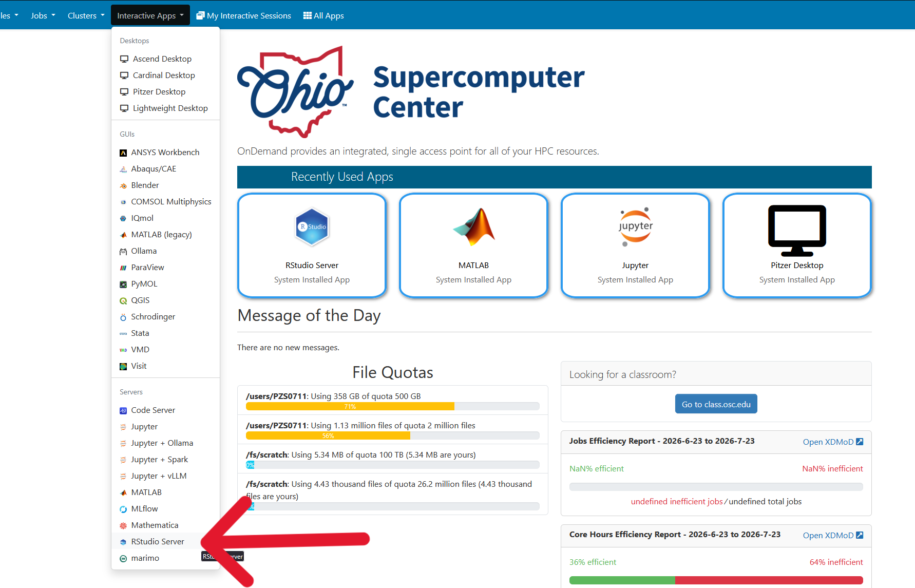Launch Pitzer Desktop card in Recently Used
Screen dimensions: 915x588
tap(797, 245)
